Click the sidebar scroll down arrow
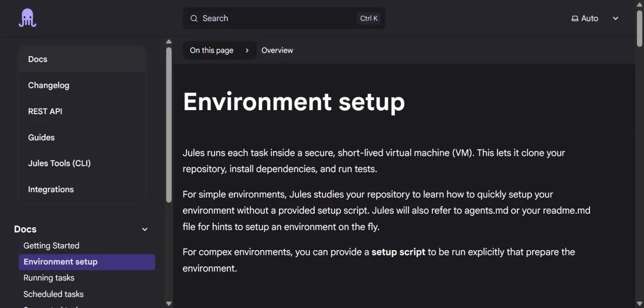This screenshot has height=308, width=644. 169,303
